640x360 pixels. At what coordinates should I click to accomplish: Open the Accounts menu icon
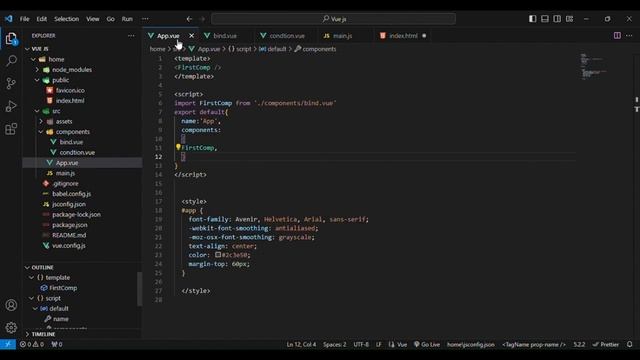click(x=11, y=305)
